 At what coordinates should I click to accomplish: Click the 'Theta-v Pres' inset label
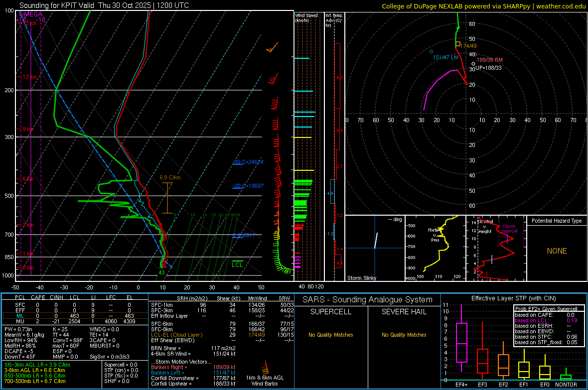(434, 235)
